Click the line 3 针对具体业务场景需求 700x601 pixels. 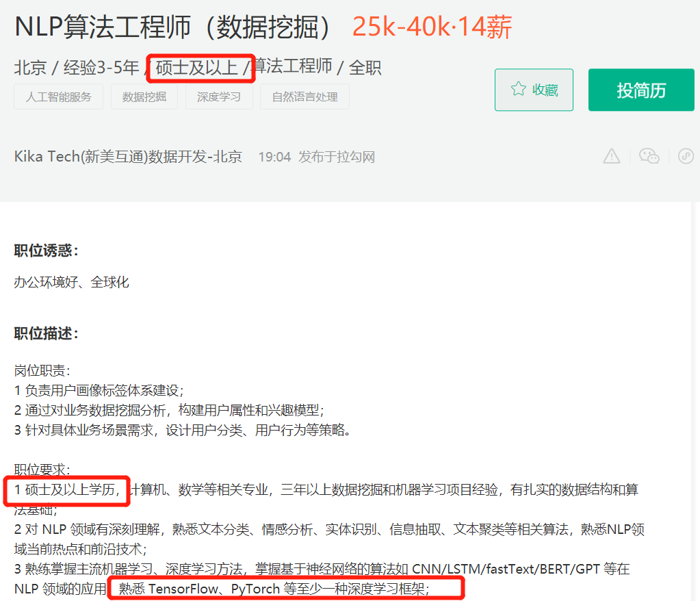click(182, 430)
